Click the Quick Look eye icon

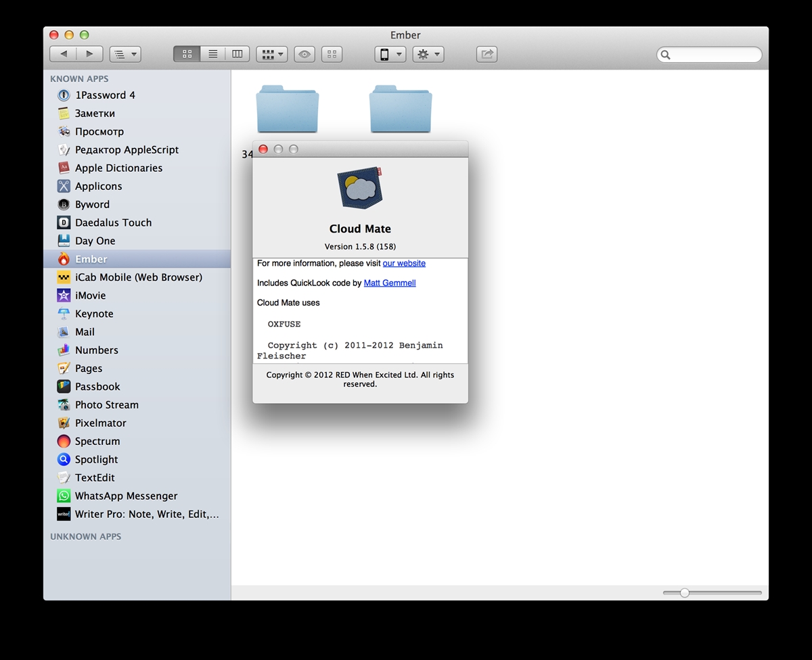(x=304, y=54)
